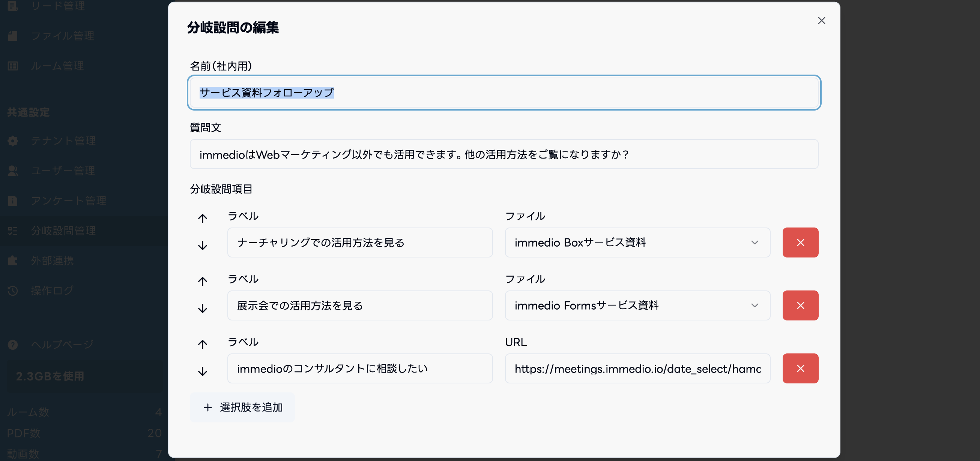Click the 質問文 question text field

tap(504, 154)
